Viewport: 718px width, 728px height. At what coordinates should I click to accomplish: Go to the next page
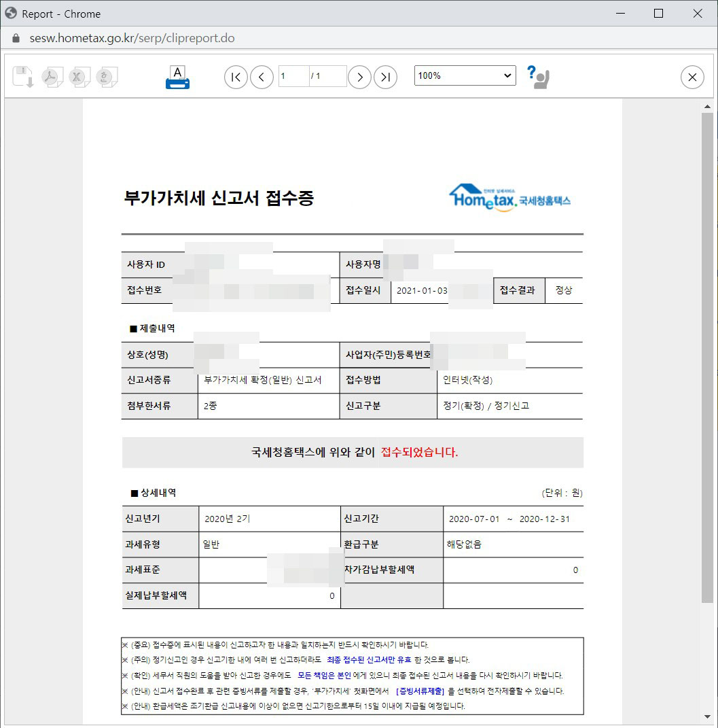[359, 77]
